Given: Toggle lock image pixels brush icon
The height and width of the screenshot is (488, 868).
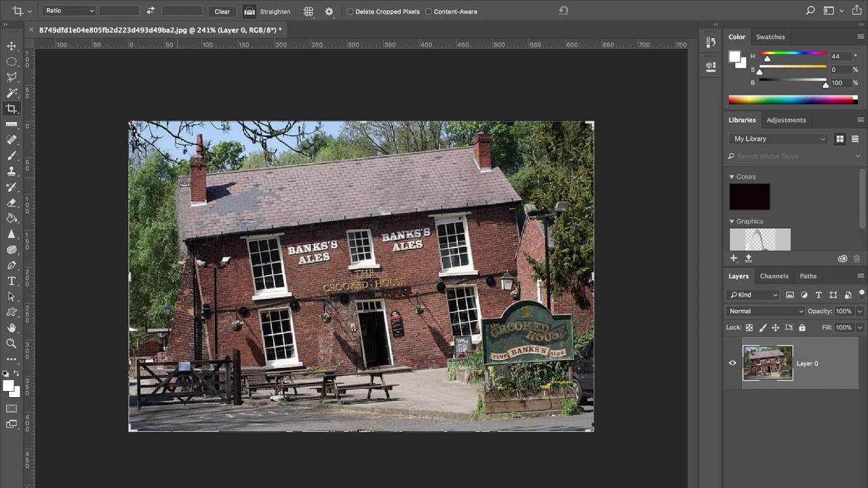Looking at the screenshot, I should pyautogui.click(x=763, y=328).
